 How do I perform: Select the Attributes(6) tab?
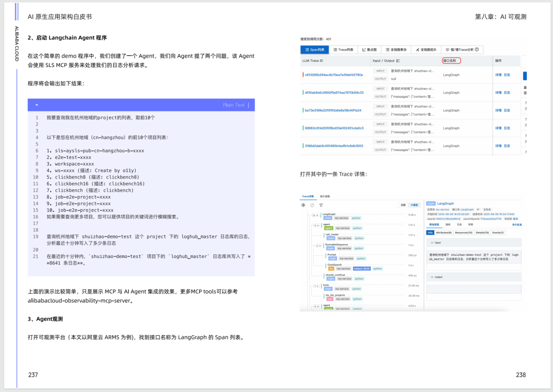(x=443, y=233)
